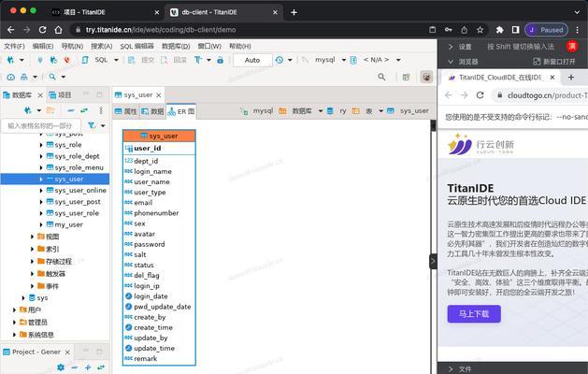Open the SQL editor dropdown arrow
Screen dimensions: 588x374
coord(116,60)
